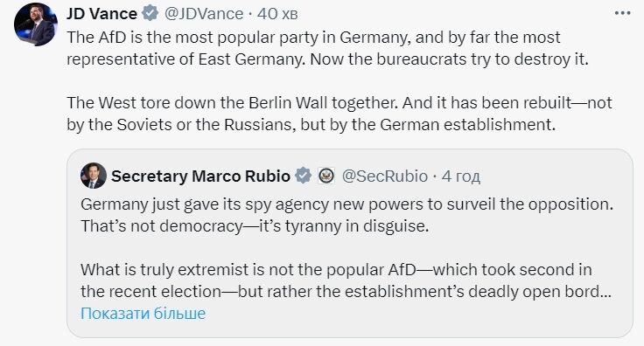This screenshot has width=644, height=346.
Task: Click the truncated 'the recent election' quoted line
Action: click(346, 292)
